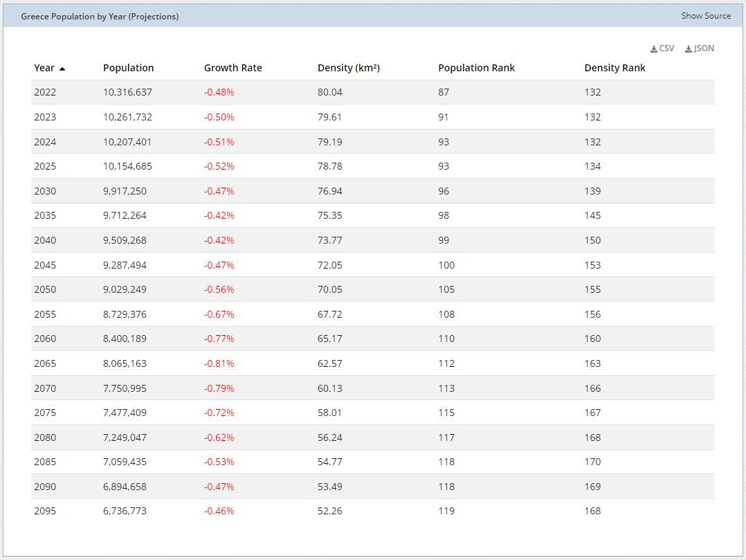Click the JSON download icon

(689, 49)
